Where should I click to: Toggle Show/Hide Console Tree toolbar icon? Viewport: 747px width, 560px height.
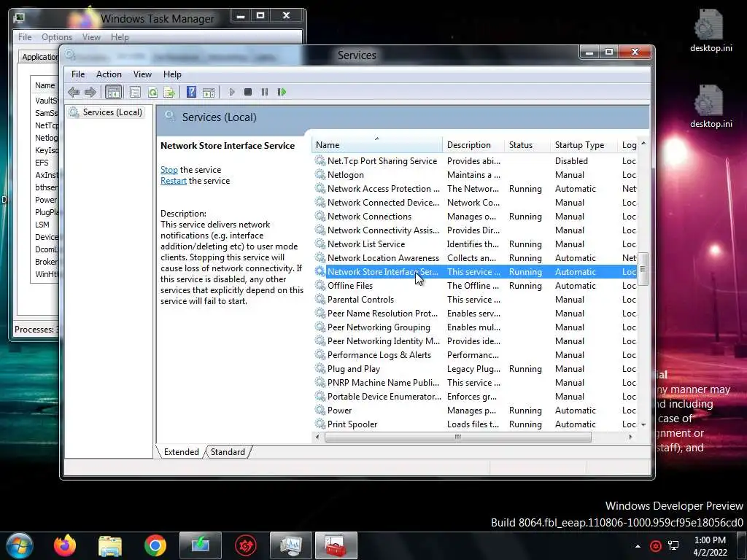point(113,92)
